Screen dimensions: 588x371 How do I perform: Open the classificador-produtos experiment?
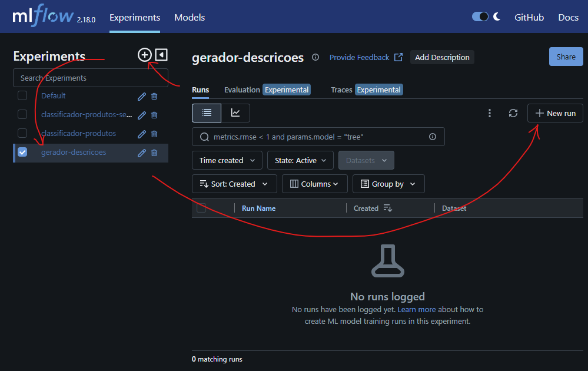click(x=78, y=133)
